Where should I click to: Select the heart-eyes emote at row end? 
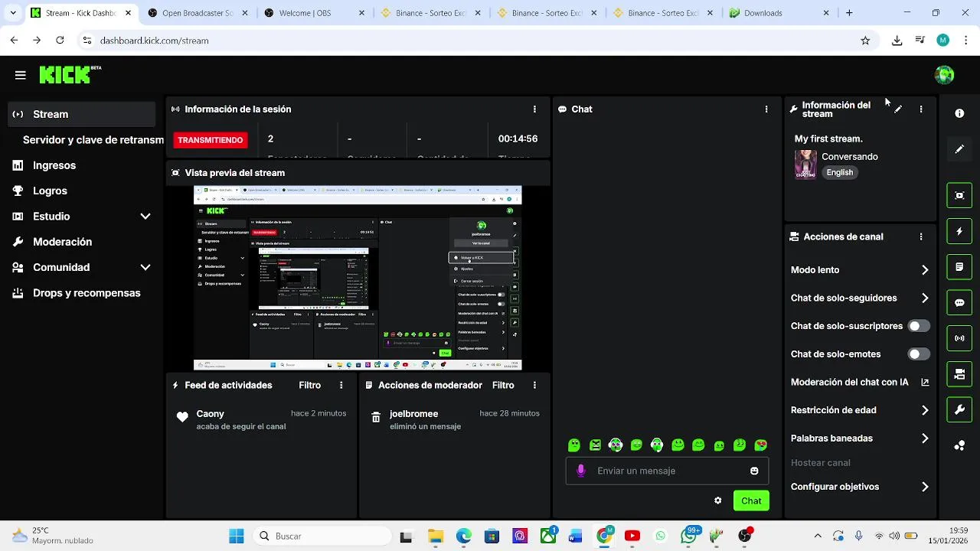760,445
